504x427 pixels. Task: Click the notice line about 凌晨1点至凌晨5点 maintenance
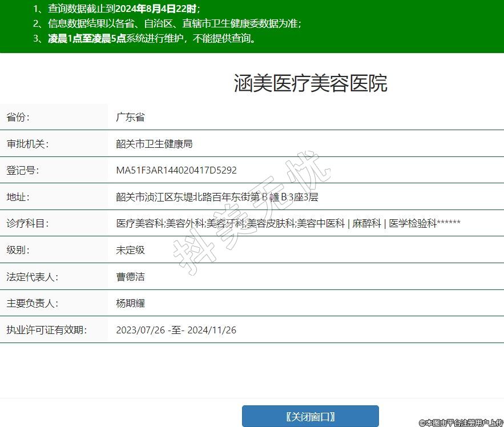point(151,39)
